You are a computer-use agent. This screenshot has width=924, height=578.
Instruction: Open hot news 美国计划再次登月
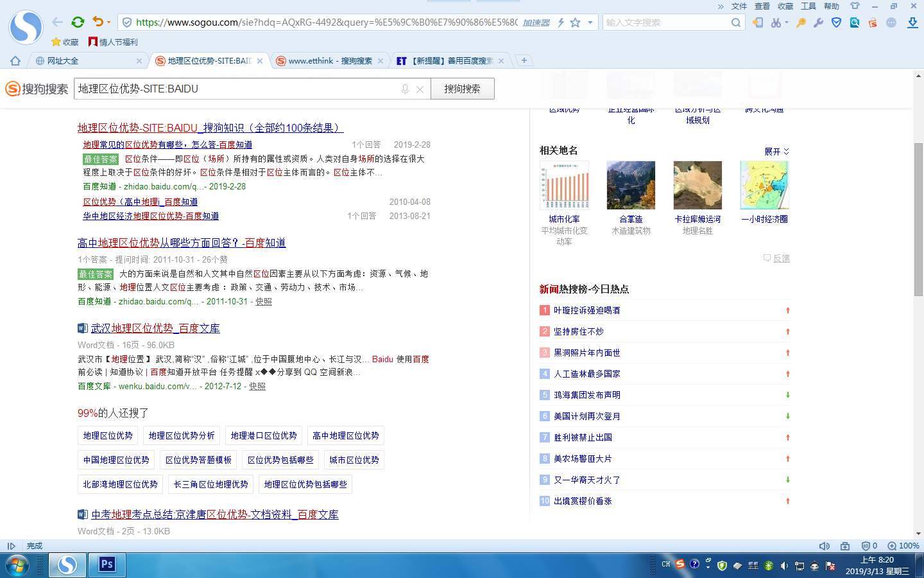[x=586, y=416]
